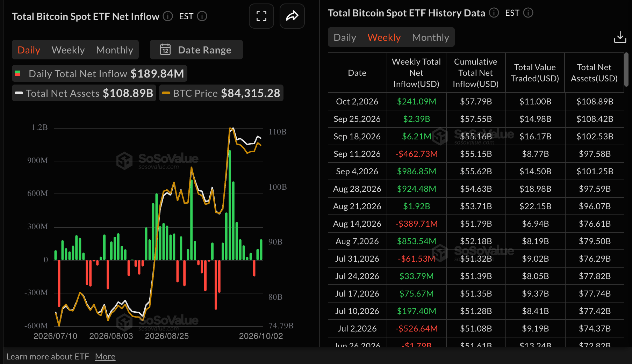
Task: Toggle Total Net Assets line in legend
Action: [x=84, y=93]
